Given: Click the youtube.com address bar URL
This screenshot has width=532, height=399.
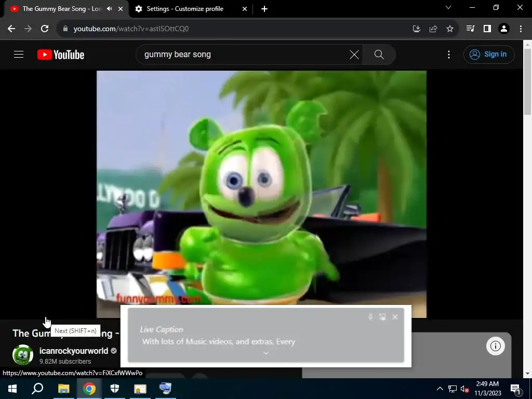Looking at the screenshot, I should pyautogui.click(x=131, y=29).
